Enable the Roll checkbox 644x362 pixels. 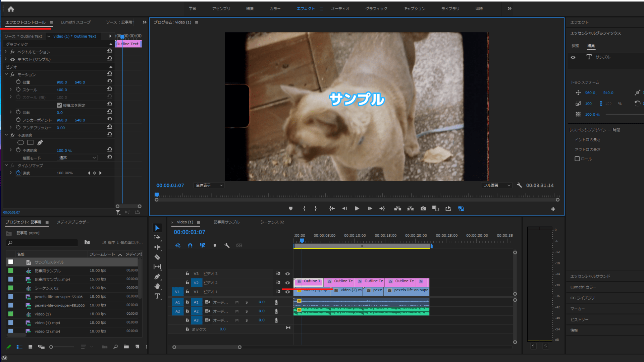click(x=577, y=159)
